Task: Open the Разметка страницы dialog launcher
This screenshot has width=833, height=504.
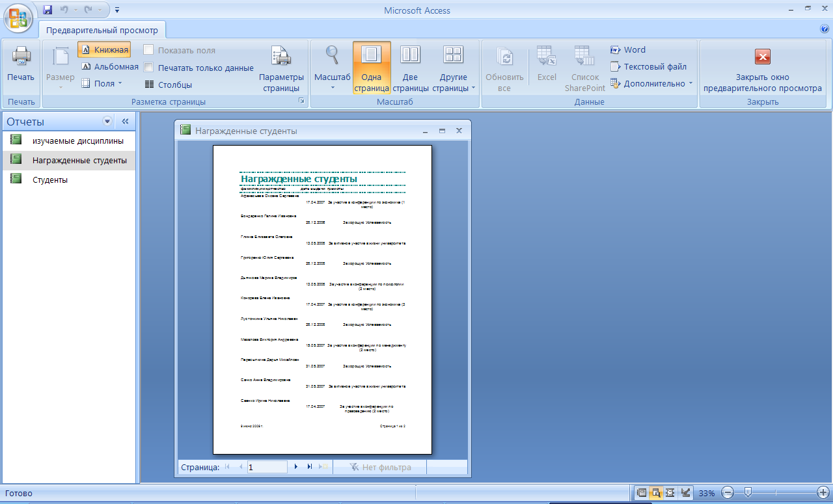Action: [x=301, y=101]
